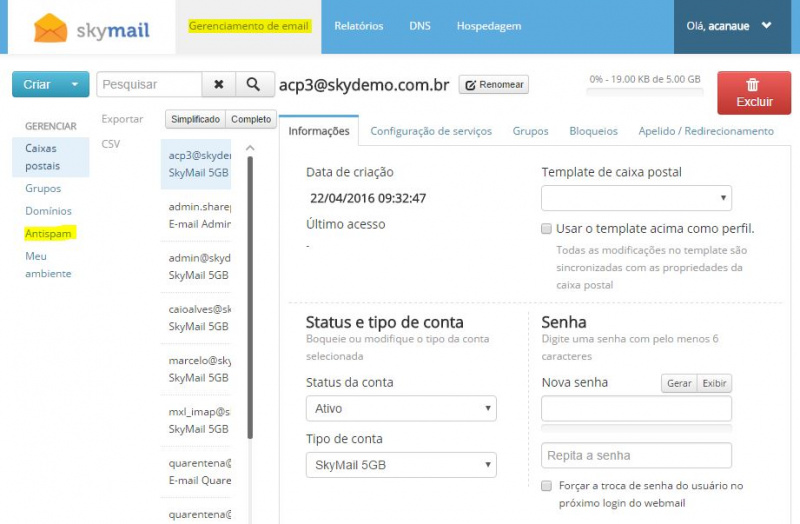Viewport: 800px width, 524px height.
Task: Select caioalves mailbox row
Action: [196, 318]
